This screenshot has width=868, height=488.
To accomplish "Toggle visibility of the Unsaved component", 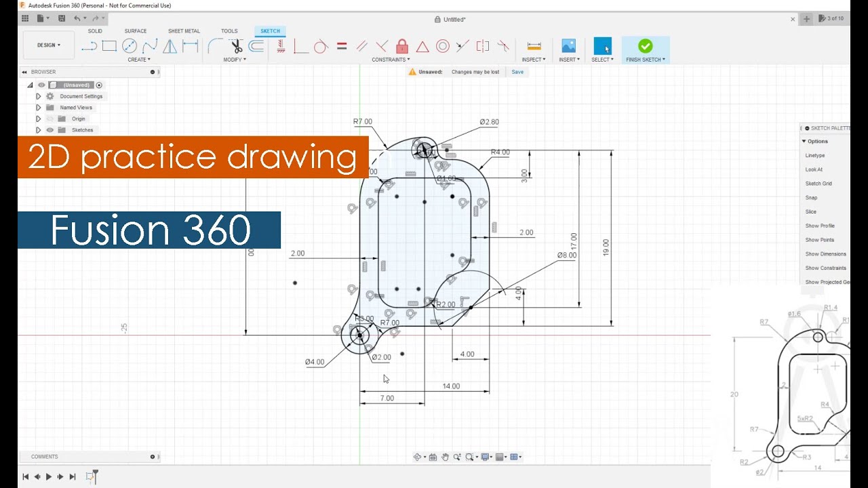I will tap(41, 85).
